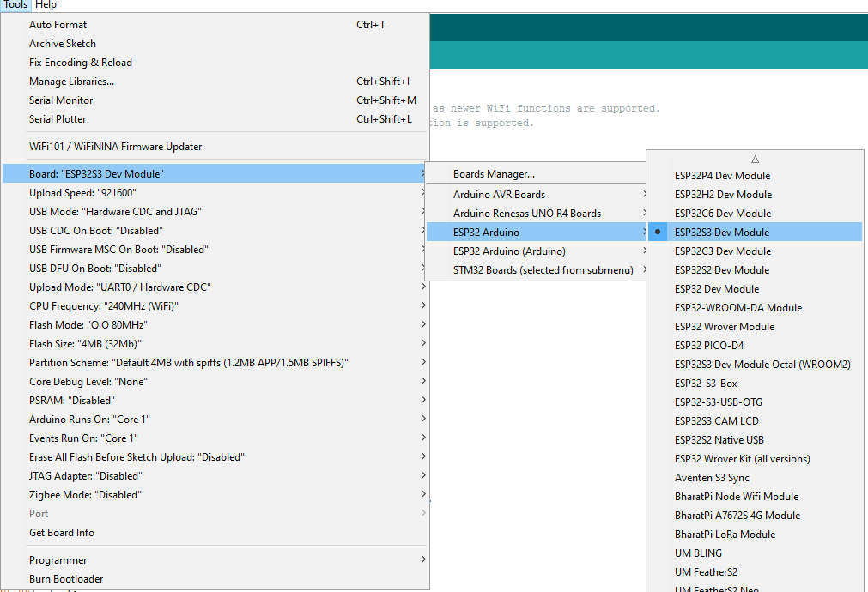
Task: Open Boards Manager
Action: point(494,174)
